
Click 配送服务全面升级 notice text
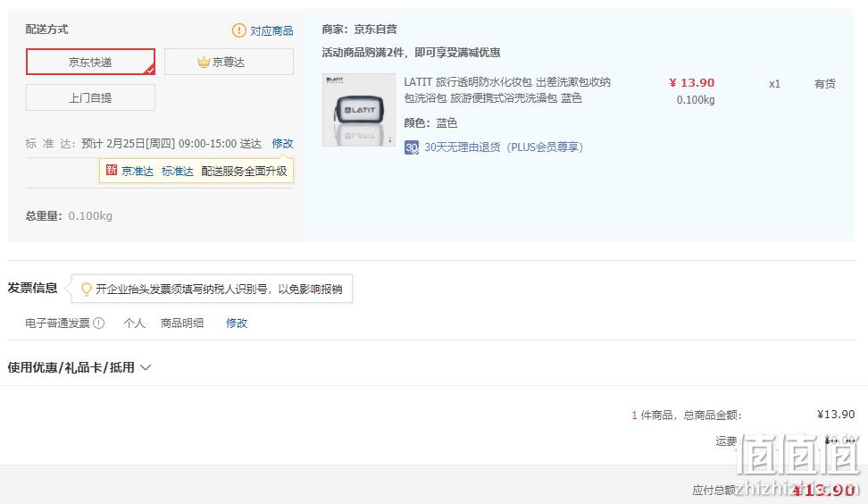[x=244, y=172]
